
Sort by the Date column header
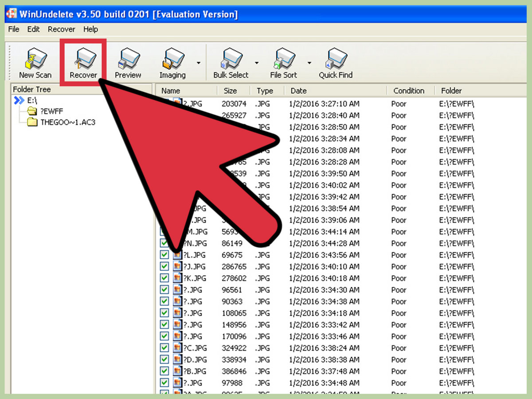[x=336, y=90]
